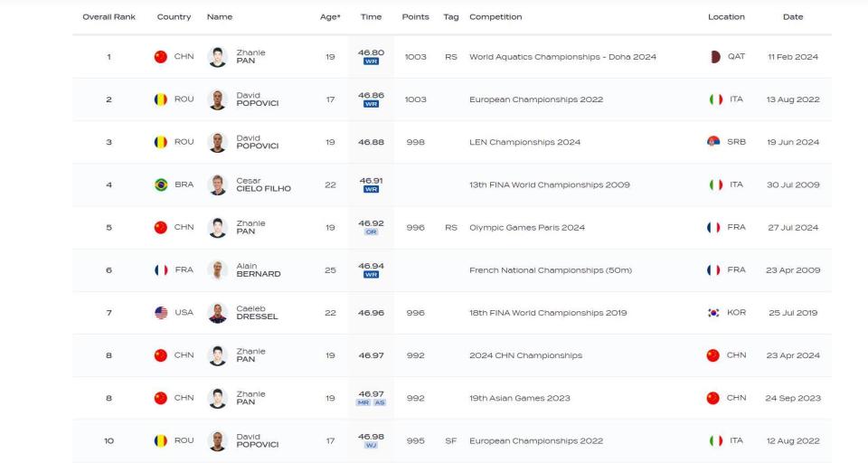The image size is (868, 463).
Task: Open World Aquatics Championships Doha 2024 competition
Action: point(562,57)
